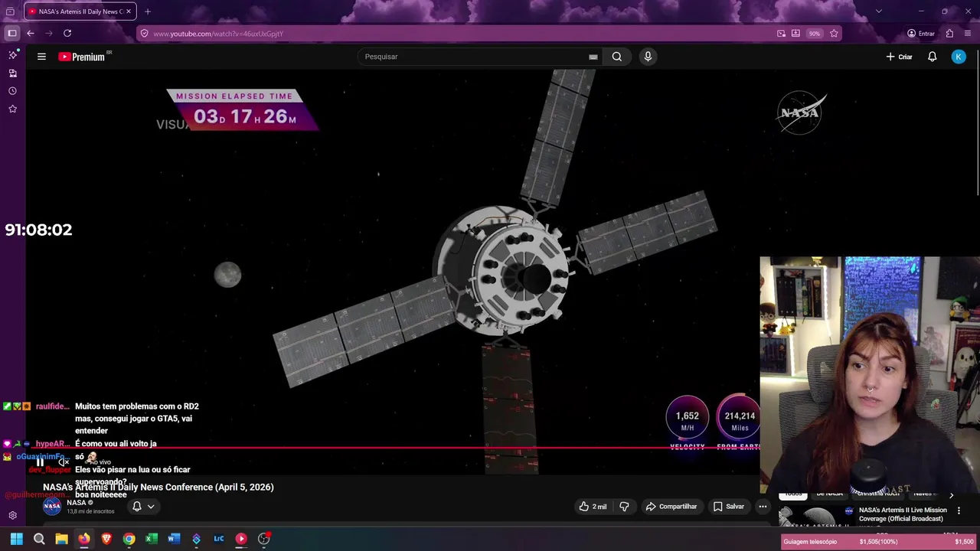The image size is (980, 551).
Task: Open bookmarks star sidebar icon
Action: pyautogui.click(x=12, y=109)
